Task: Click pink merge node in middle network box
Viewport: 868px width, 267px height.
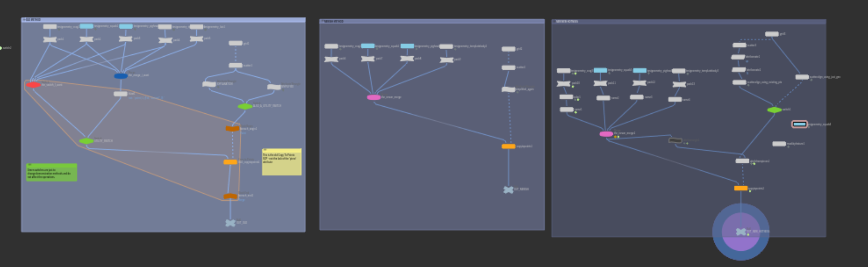Action: [x=374, y=97]
